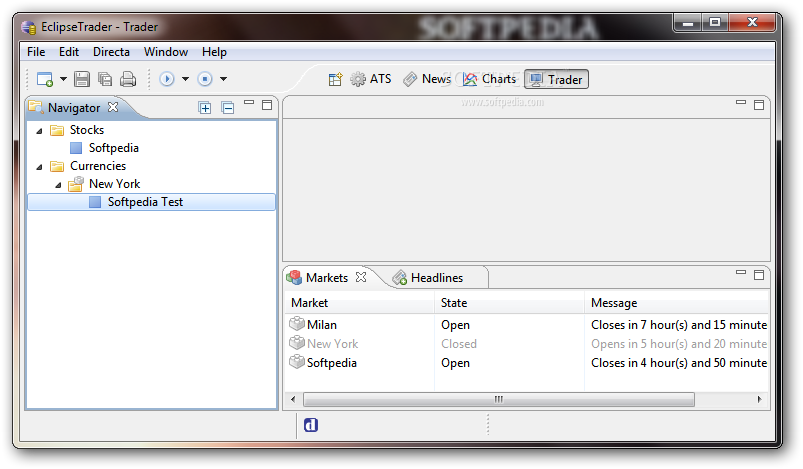Collapse the Stocks folder

point(39,131)
